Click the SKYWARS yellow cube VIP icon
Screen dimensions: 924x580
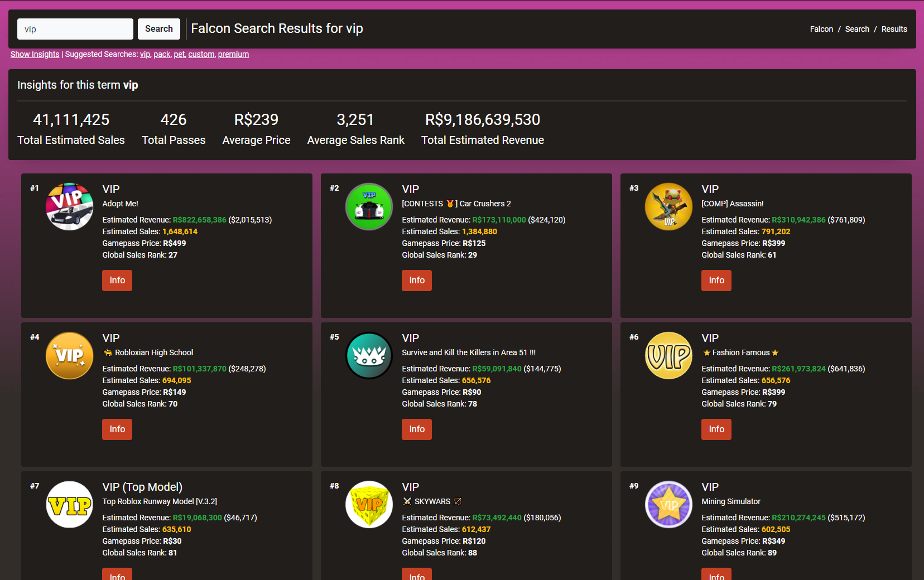(x=369, y=504)
